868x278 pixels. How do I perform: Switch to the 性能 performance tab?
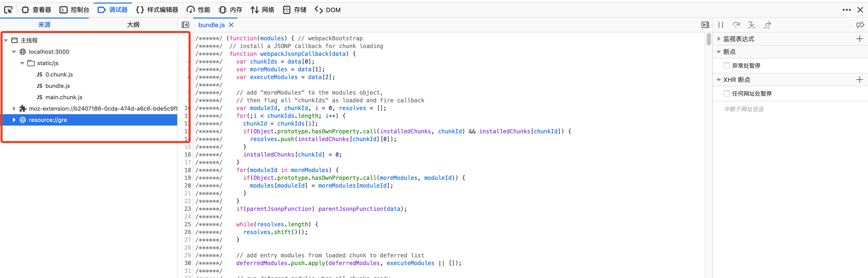pos(198,10)
